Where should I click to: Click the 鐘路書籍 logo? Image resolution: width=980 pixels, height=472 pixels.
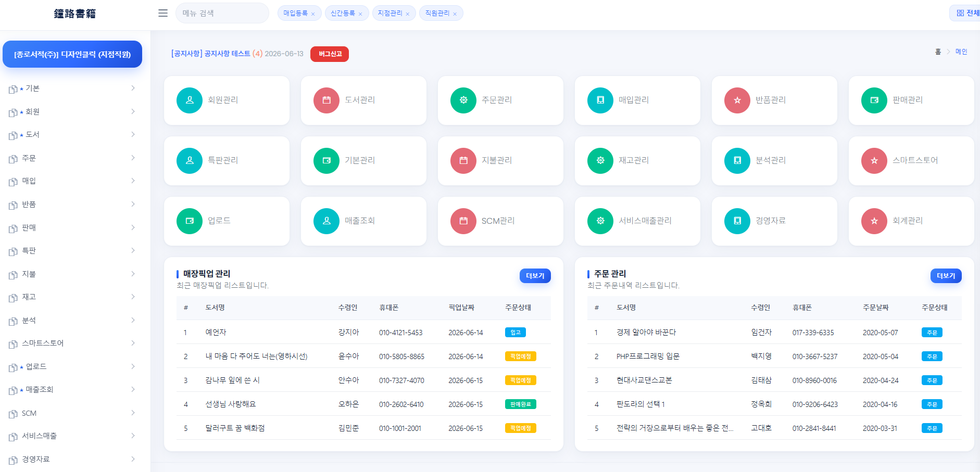click(x=75, y=14)
